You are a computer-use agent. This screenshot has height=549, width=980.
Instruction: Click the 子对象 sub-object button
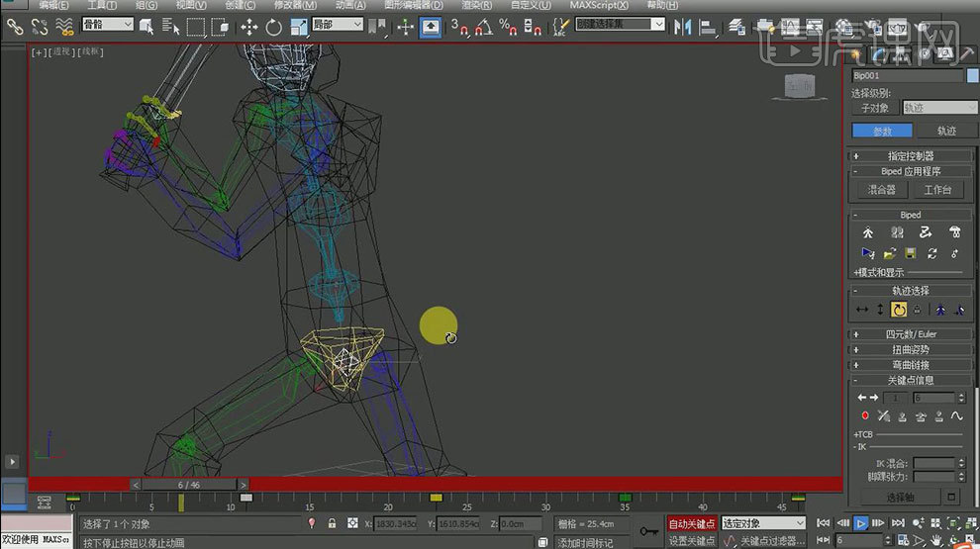(875, 108)
